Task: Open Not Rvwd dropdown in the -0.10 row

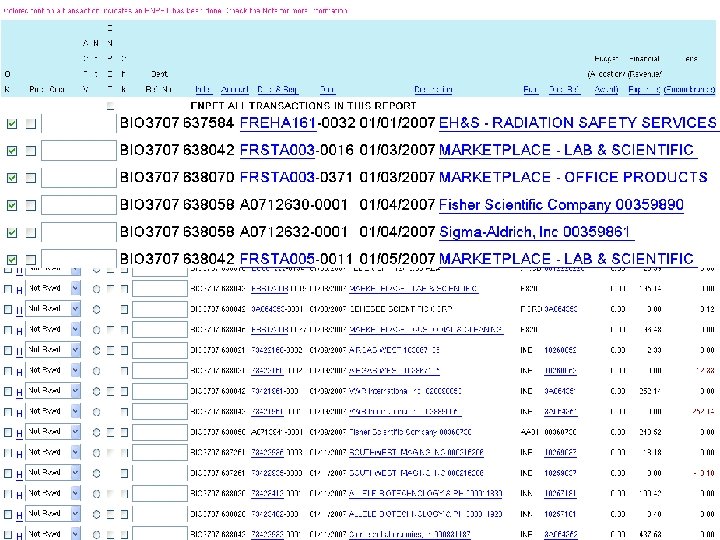Action: (x=53, y=472)
